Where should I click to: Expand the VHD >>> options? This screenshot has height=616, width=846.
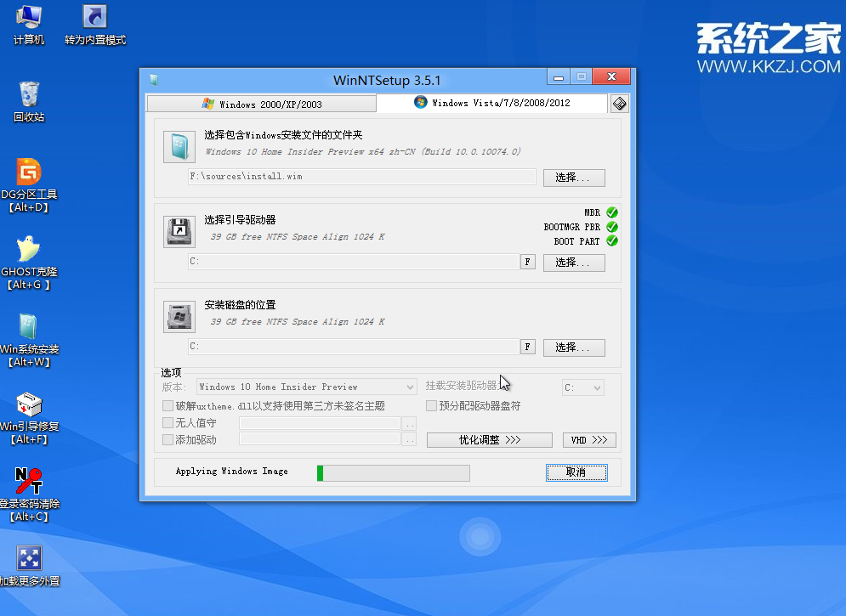coord(589,440)
